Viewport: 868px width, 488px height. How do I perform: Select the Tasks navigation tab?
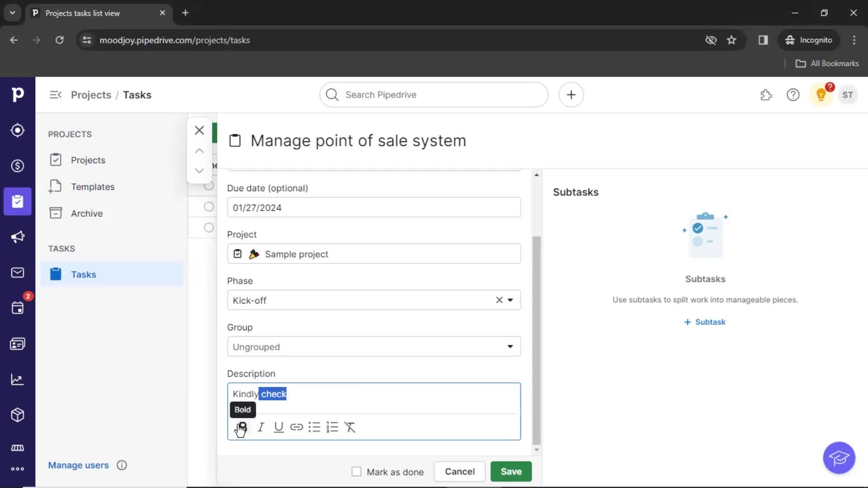tap(83, 275)
